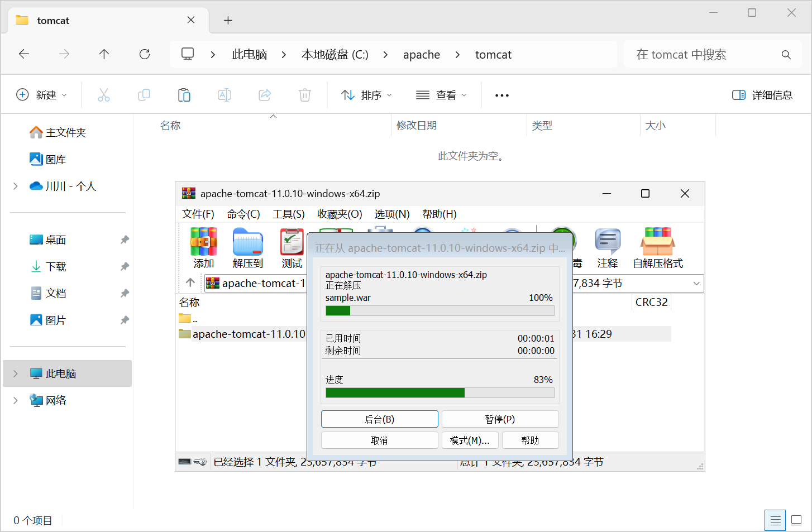Open WinRAR Favorites (收藏夹) menu
The height and width of the screenshot is (532, 812).
click(x=340, y=214)
